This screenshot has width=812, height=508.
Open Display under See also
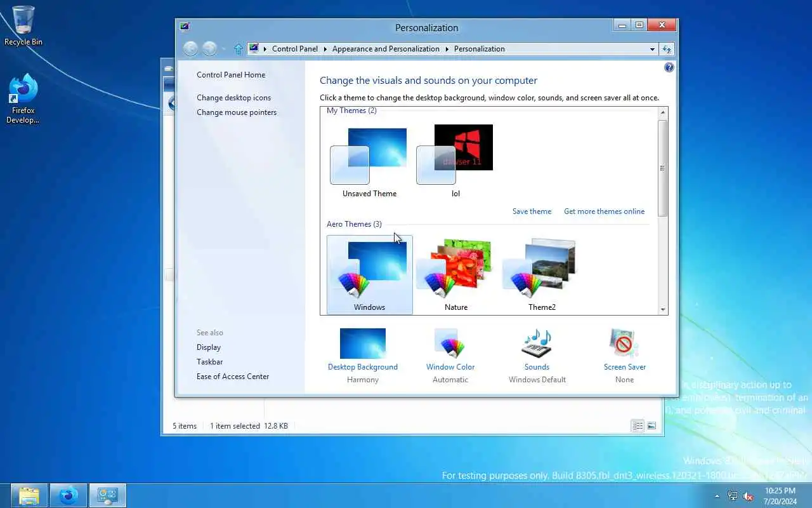pos(209,347)
